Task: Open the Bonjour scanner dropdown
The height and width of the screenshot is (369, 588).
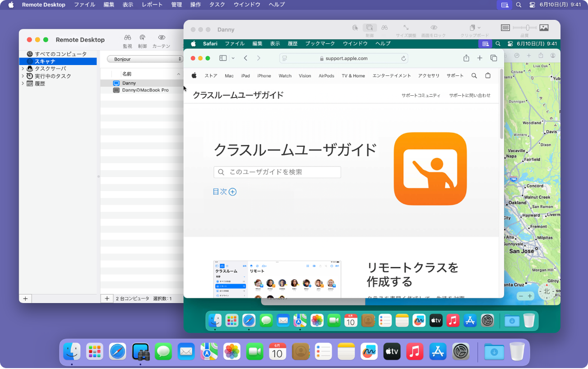Action: tap(144, 59)
